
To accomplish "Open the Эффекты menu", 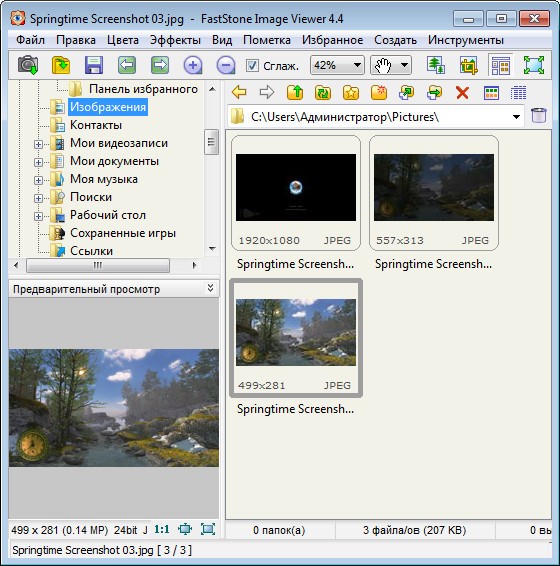I will pos(175,40).
